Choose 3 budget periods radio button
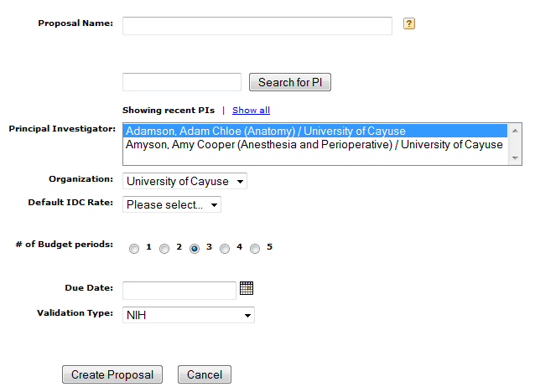This screenshot has height=392, width=535. [x=195, y=249]
